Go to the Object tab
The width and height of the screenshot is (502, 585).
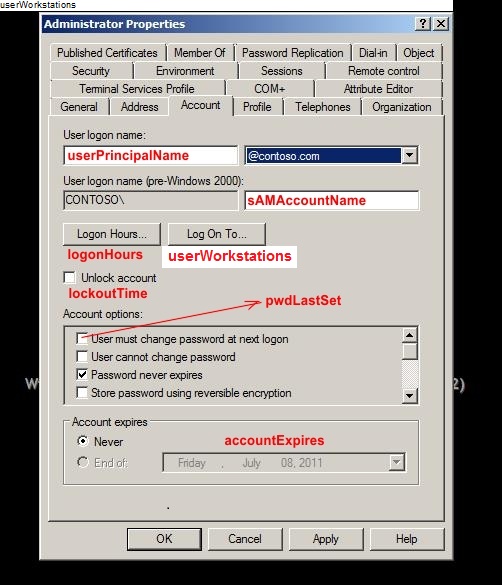[x=419, y=53]
